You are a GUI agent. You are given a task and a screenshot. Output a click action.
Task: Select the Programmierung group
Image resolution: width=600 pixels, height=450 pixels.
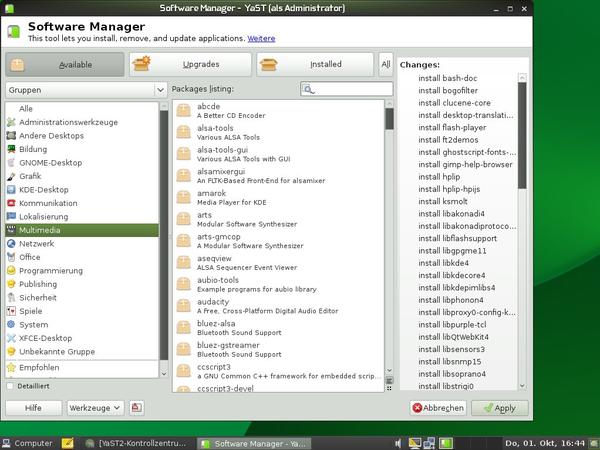point(82,271)
